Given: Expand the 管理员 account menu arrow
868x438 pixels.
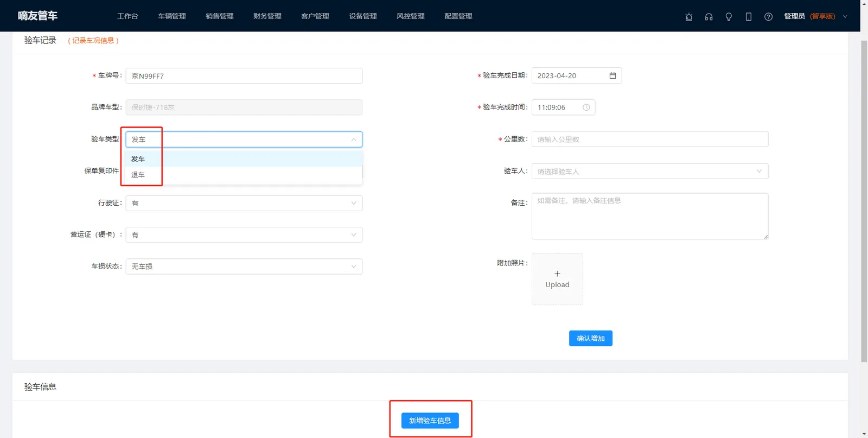Looking at the screenshot, I should coord(845,16).
